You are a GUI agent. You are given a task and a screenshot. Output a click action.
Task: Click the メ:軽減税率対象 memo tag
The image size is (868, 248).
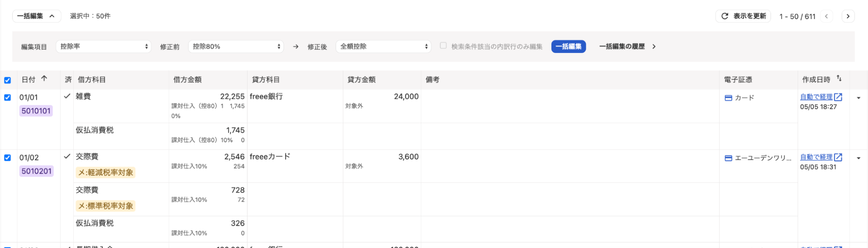pos(106,173)
